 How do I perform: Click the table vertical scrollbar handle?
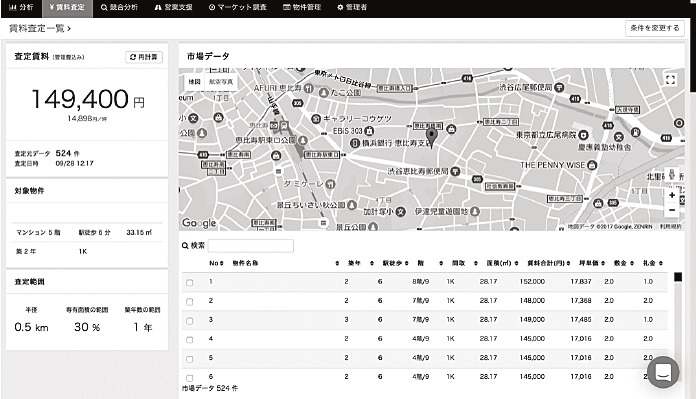tap(677, 277)
